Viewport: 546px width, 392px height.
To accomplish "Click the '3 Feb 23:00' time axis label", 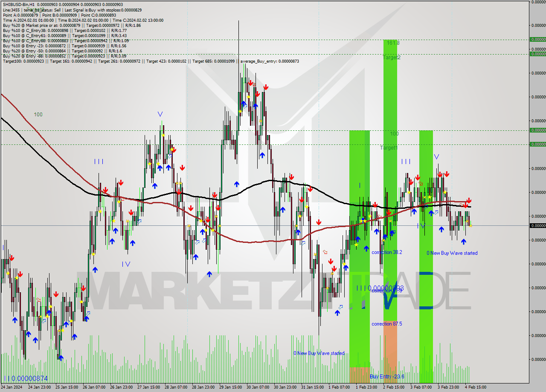I will tap(448, 387).
